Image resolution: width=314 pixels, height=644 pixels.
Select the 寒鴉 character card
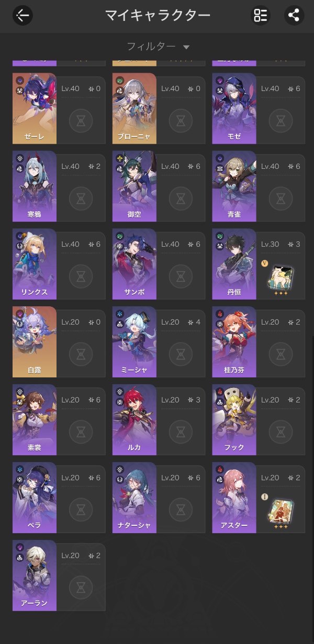(59, 186)
